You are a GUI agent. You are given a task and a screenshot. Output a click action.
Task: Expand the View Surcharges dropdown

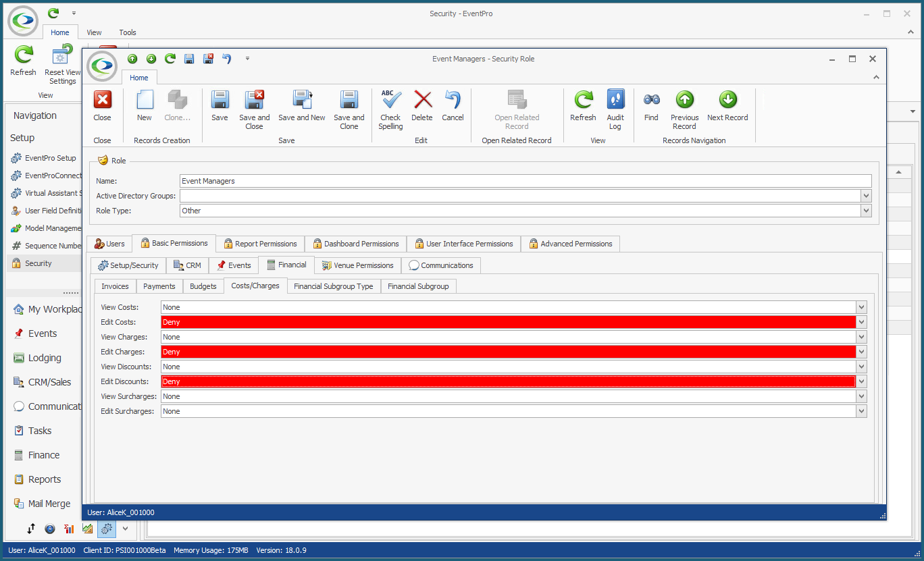click(x=861, y=396)
